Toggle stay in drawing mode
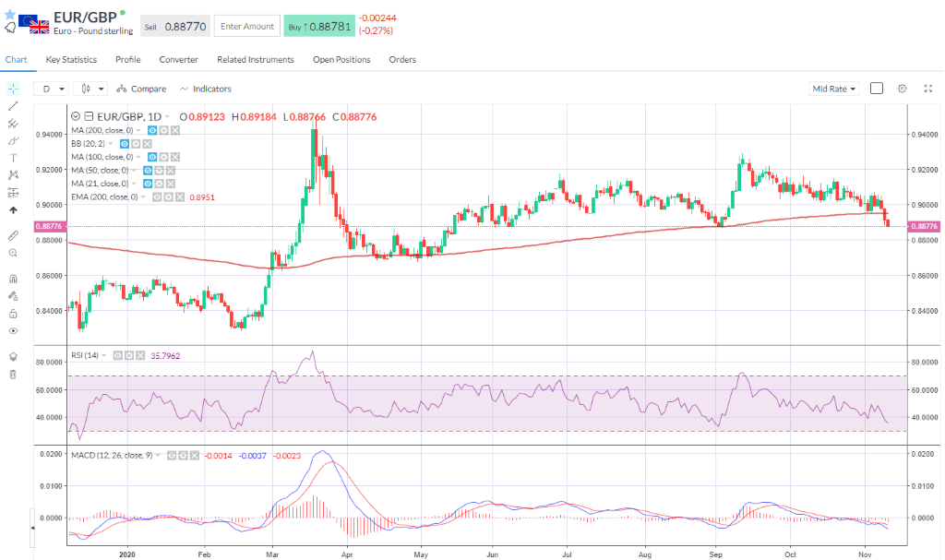This screenshot has height=560, width=945. pos(13,296)
